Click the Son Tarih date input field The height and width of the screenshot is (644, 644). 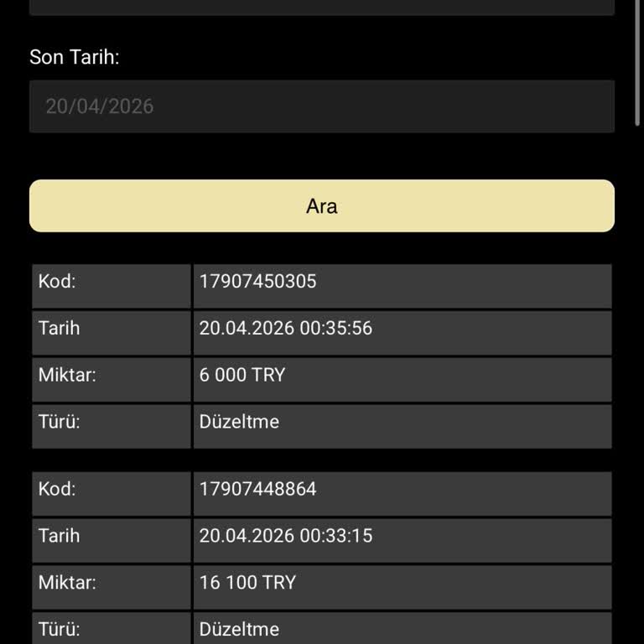coord(322,106)
